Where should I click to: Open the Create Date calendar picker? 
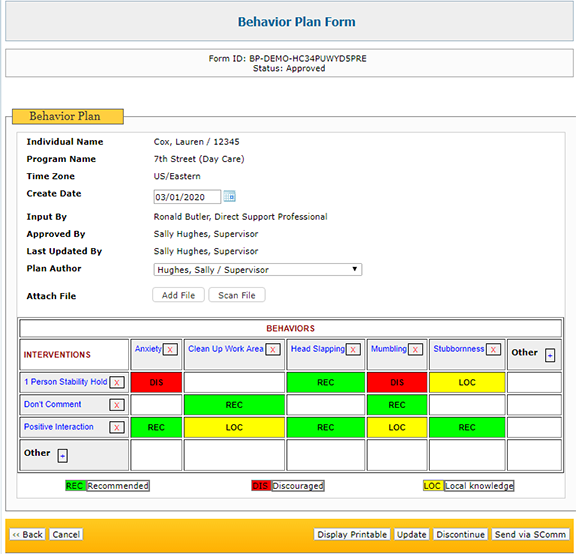pyautogui.click(x=230, y=197)
